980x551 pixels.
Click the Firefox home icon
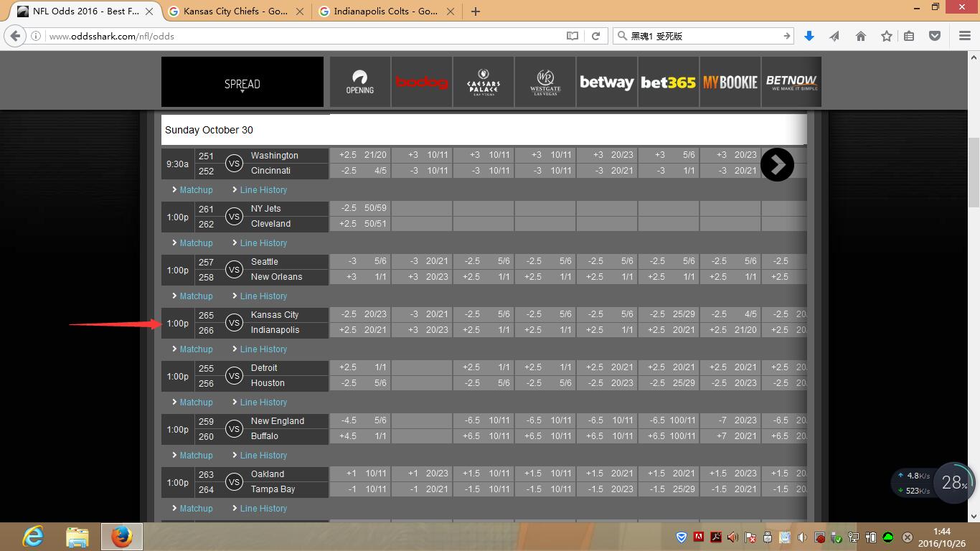[861, 36]
